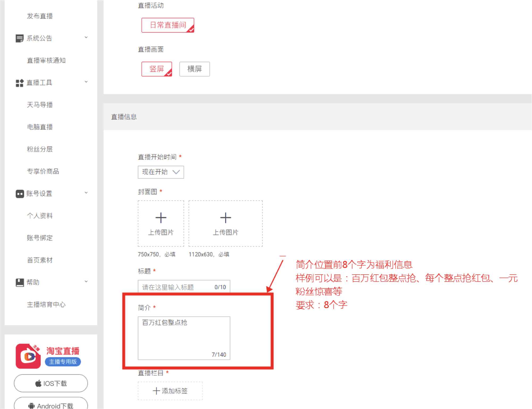
Task: Click the 账号设置 menu header text
Action: coord(39,194)
